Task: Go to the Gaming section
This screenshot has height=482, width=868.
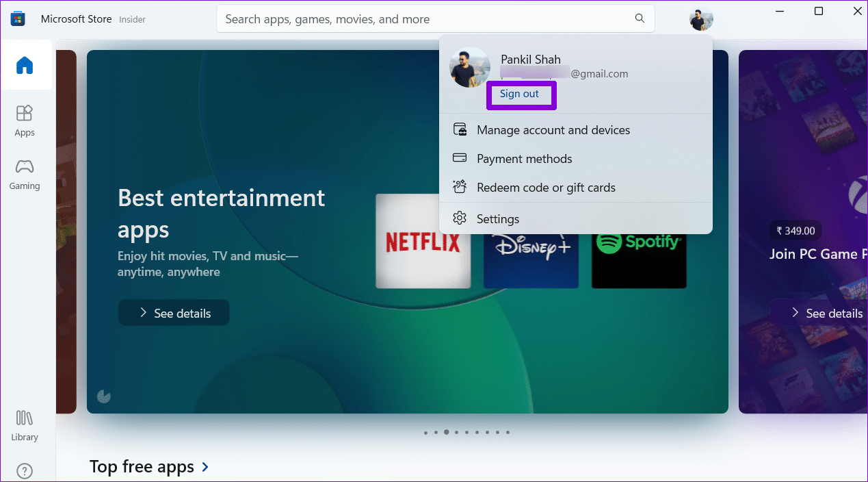Action: coord(25,174)
